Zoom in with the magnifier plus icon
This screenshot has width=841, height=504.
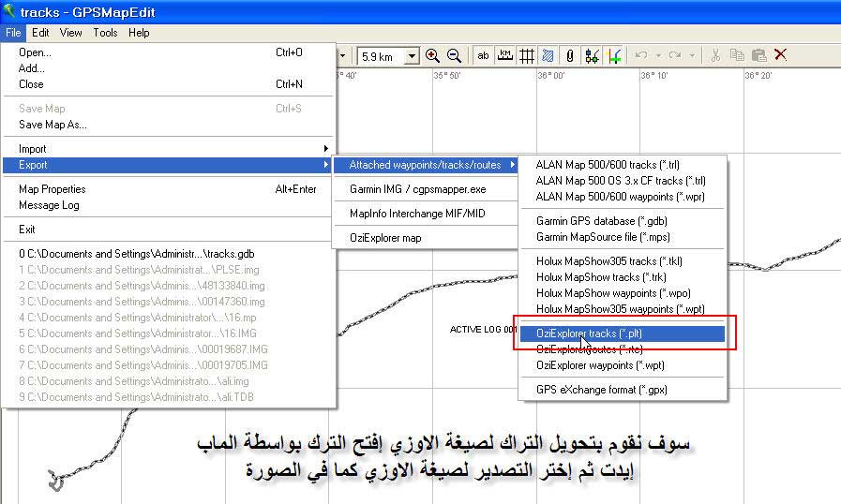pos(432,56)
